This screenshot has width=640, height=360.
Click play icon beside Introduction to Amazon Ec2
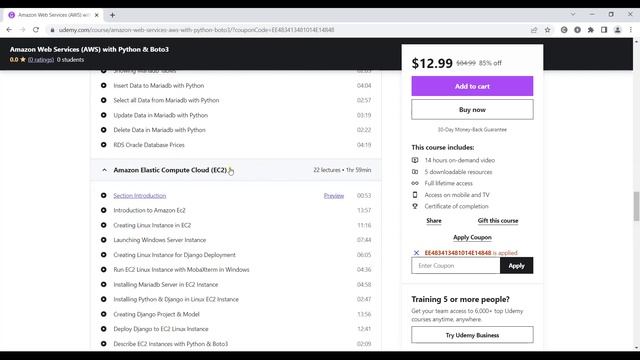[104, 210]
